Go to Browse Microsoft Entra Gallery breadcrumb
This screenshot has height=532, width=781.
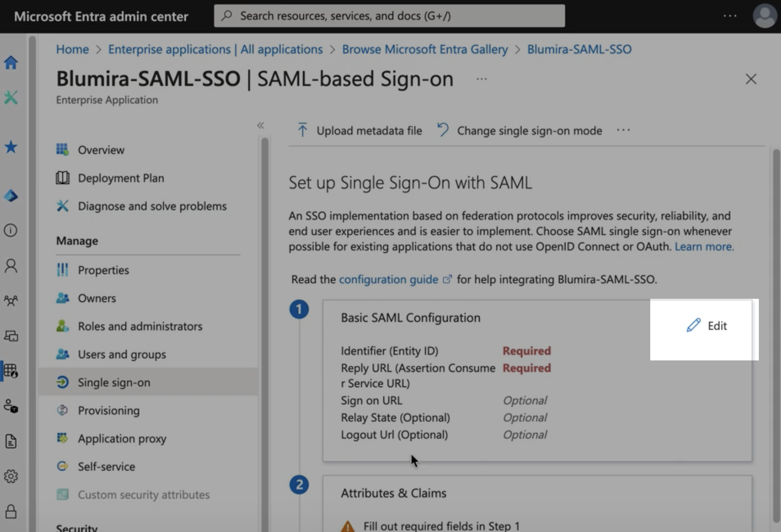[x=425, y=49]
